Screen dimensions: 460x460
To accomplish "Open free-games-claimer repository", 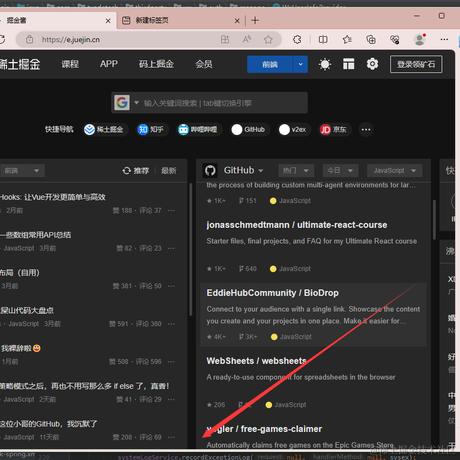I will [264, 429].
